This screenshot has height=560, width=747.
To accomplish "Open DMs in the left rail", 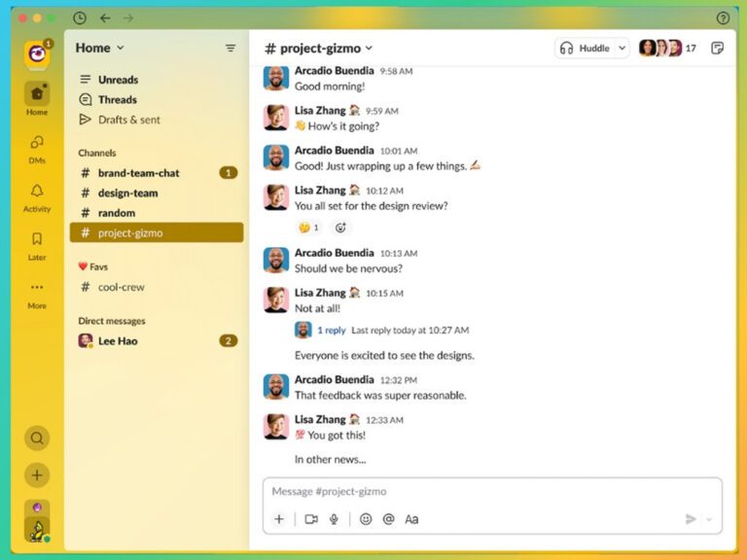I will (37, 150).
